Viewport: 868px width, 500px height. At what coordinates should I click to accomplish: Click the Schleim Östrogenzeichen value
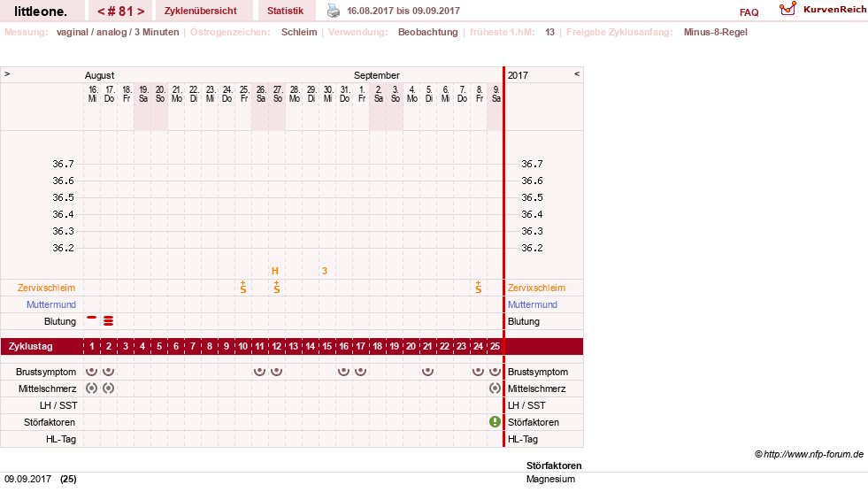point(299,32)
